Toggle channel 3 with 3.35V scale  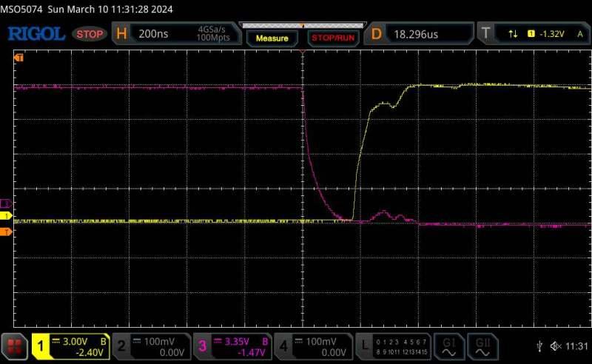pyautogui.click(x=232, y=346)
